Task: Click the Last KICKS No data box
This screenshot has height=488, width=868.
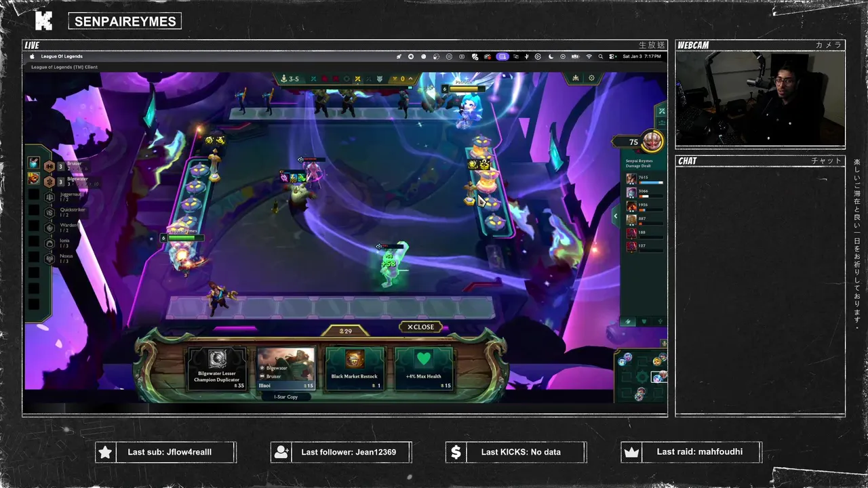Action: (x=516, y=452)
